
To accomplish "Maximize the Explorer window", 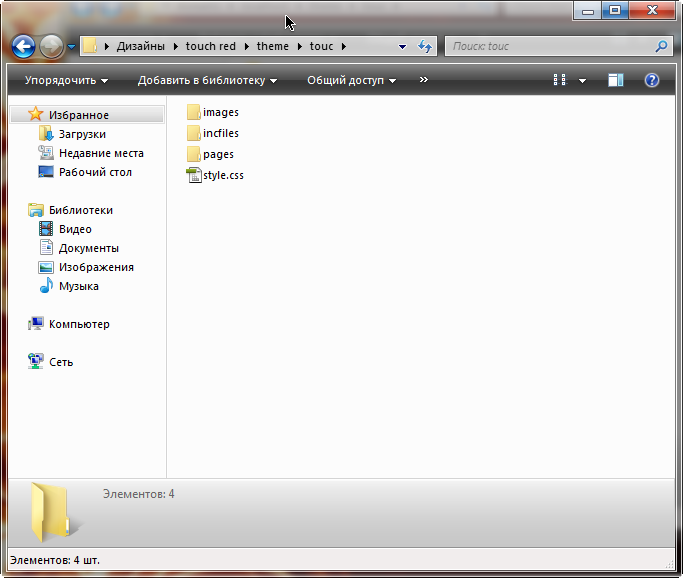I will [615, 10].
